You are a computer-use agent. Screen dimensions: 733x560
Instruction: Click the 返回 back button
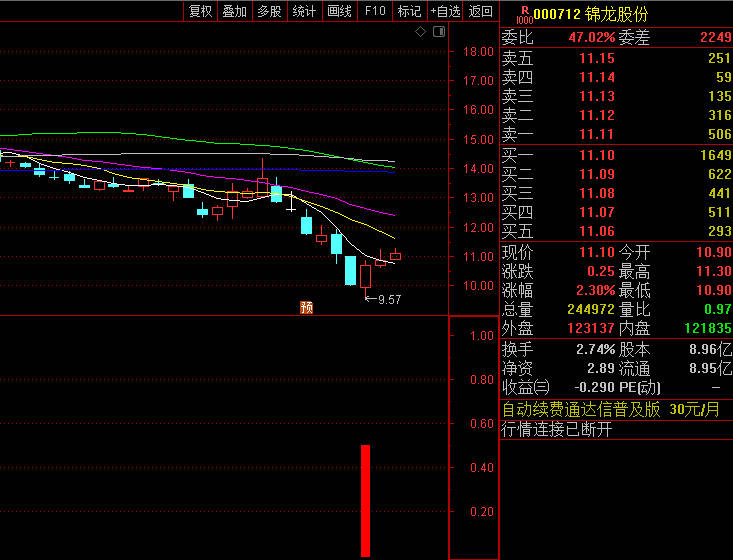481,11
